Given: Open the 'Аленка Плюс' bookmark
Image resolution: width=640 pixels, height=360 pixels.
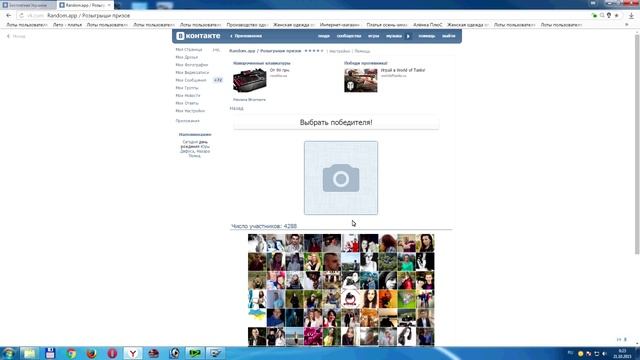Looking at the screenshot, I should [x=427, y=25].
